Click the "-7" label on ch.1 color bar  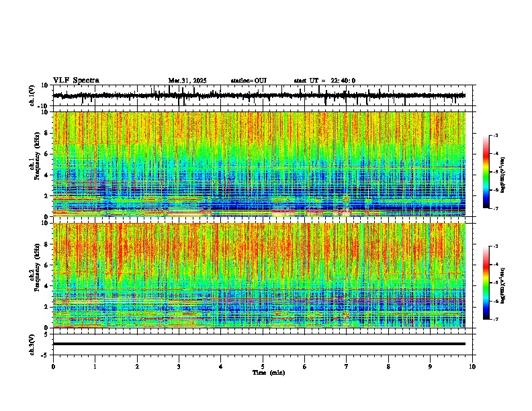pos(496,208)
